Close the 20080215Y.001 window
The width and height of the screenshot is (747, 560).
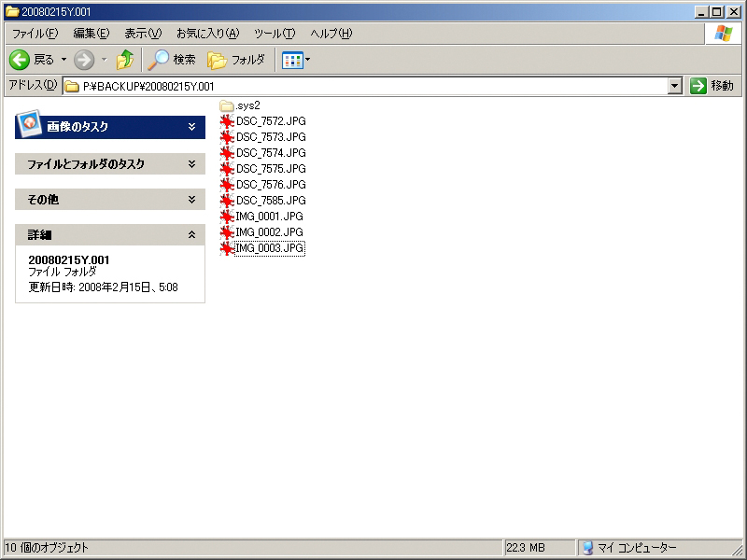pos(734,12)
